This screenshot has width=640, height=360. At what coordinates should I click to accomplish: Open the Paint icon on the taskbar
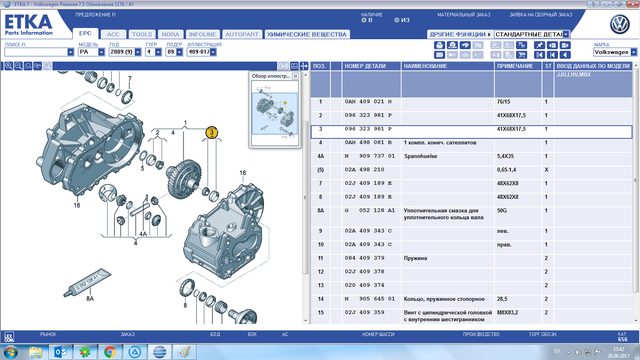(x=184, y=352)
